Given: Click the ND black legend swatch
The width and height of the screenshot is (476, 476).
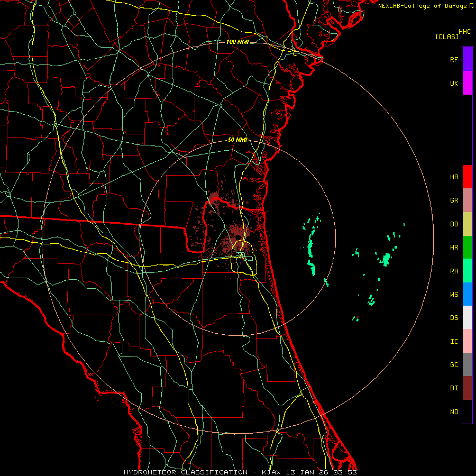Looking at the screenshot, I should (467, 411).
